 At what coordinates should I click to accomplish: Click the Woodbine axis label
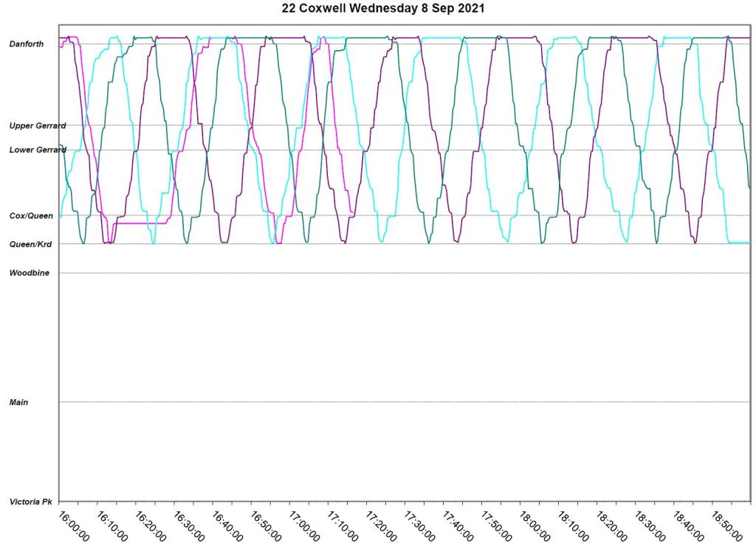coord(29,273)
